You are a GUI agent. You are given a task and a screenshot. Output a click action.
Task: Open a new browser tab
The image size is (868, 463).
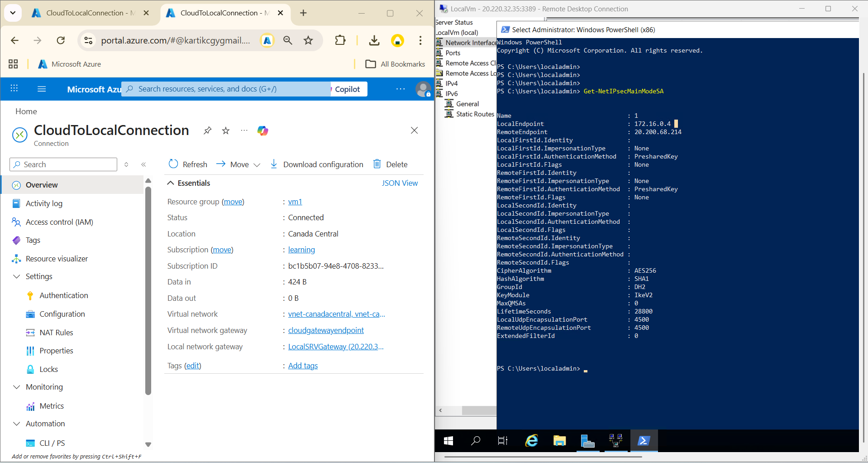coord(303,13)
